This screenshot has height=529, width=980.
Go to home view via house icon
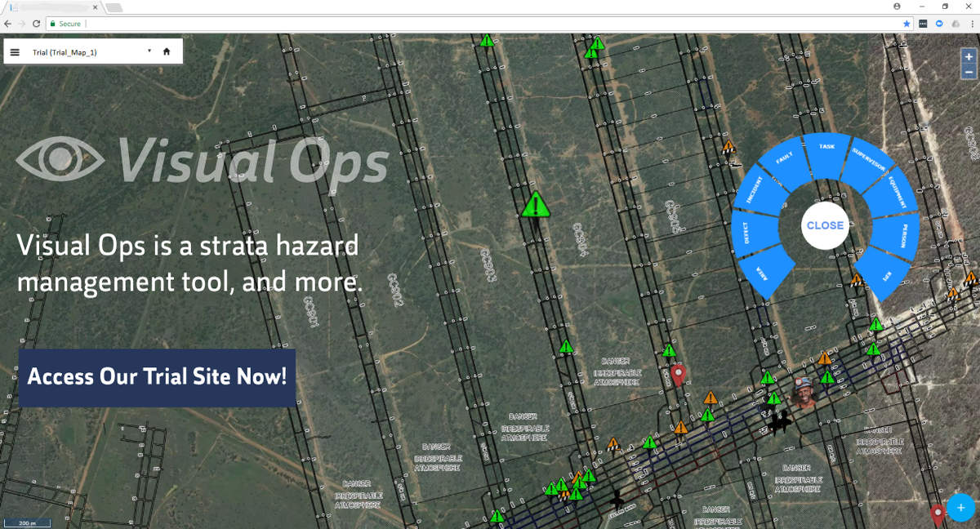(167, 51)
